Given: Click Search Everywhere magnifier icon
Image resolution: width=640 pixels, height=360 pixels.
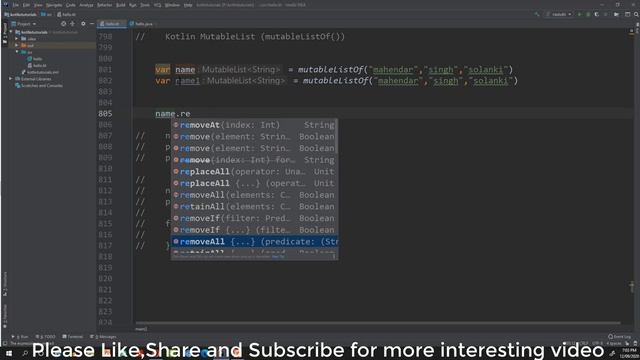Looking at the screenshot, I should click(636, 14).
